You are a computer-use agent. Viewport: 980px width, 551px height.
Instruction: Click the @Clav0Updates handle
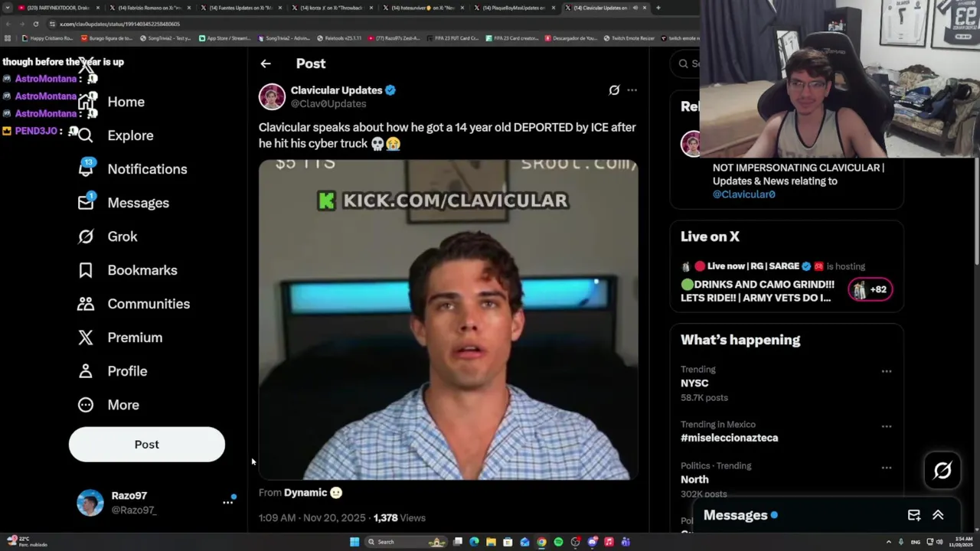coord(328,104)
